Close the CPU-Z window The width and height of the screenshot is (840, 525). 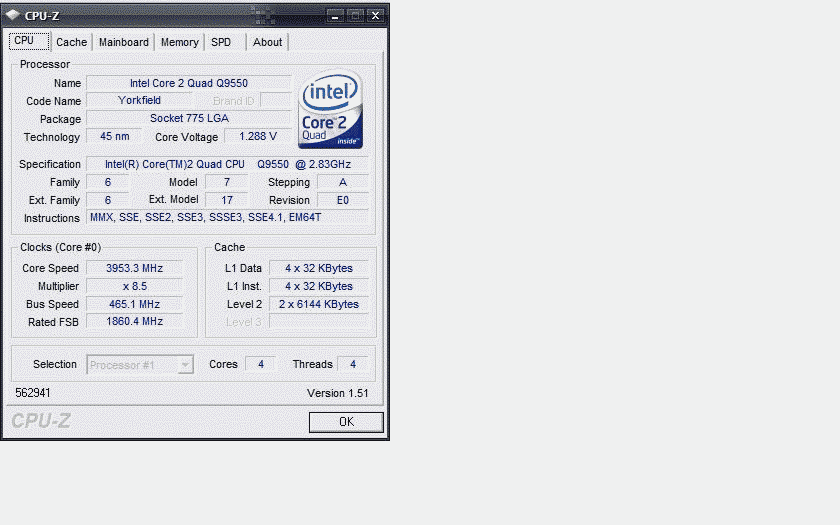376,16
